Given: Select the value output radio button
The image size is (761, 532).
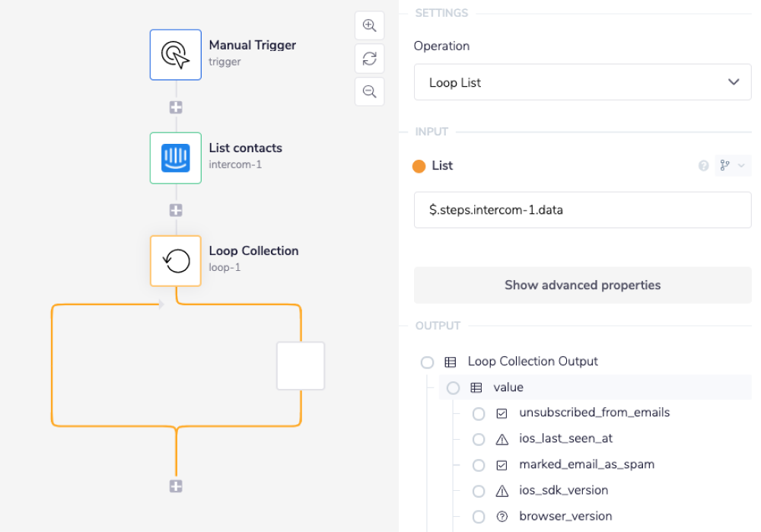Looking at the screenshot, I should (454, 388).
